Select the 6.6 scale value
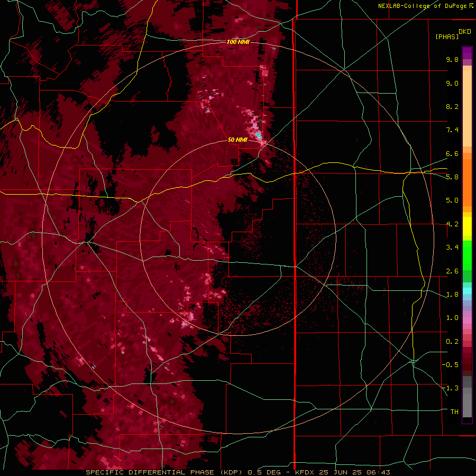Screen dimensions: 476x476 [452, 153]
